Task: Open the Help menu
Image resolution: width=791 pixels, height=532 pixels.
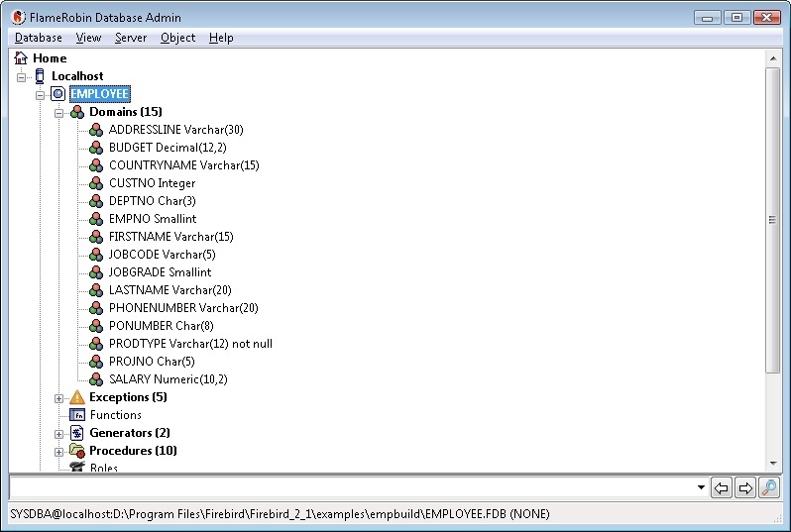Action: (221, 38)
